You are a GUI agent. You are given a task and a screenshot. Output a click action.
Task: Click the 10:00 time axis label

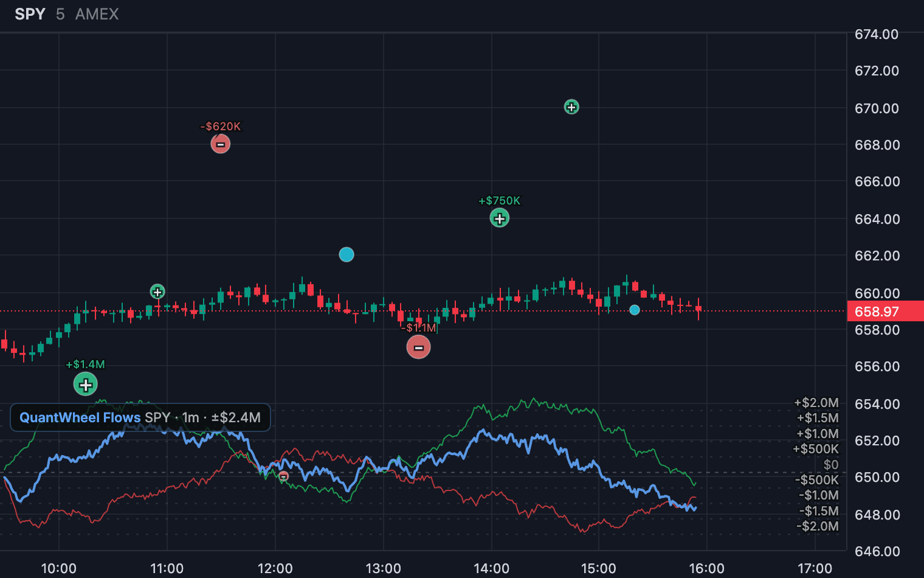(x=58, y=568)
